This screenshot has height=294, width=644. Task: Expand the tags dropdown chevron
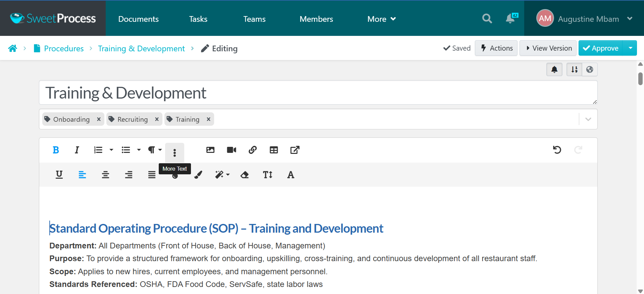coord(588,119)
